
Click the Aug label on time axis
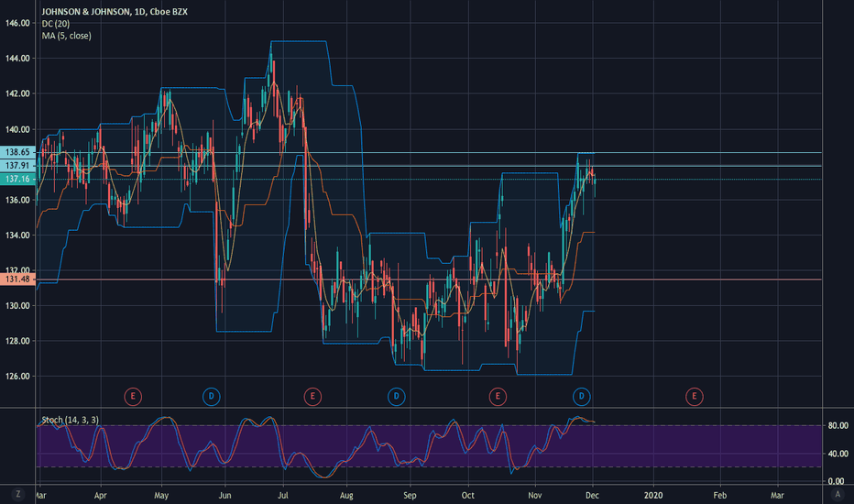pyautogui.click(x=346, y=495)
